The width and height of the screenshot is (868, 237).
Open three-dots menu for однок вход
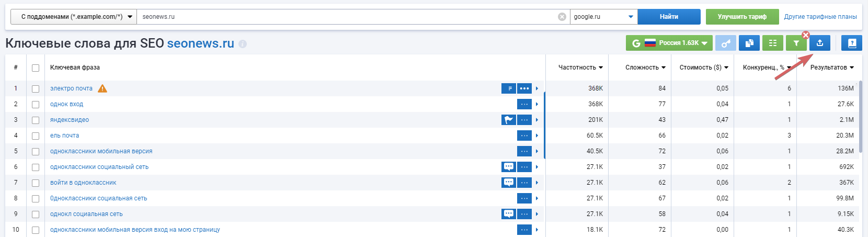(x=524, y=104)
